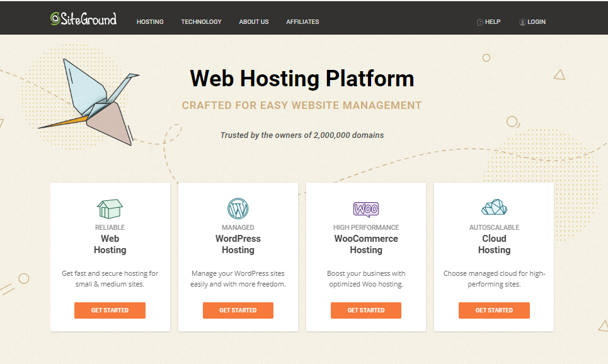Click the origami crane illustration

click(89, 103)
